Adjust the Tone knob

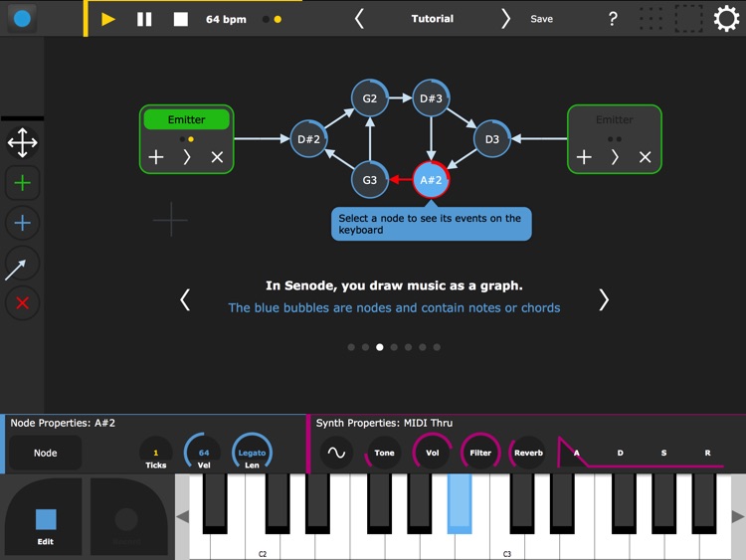pos(384,453)
